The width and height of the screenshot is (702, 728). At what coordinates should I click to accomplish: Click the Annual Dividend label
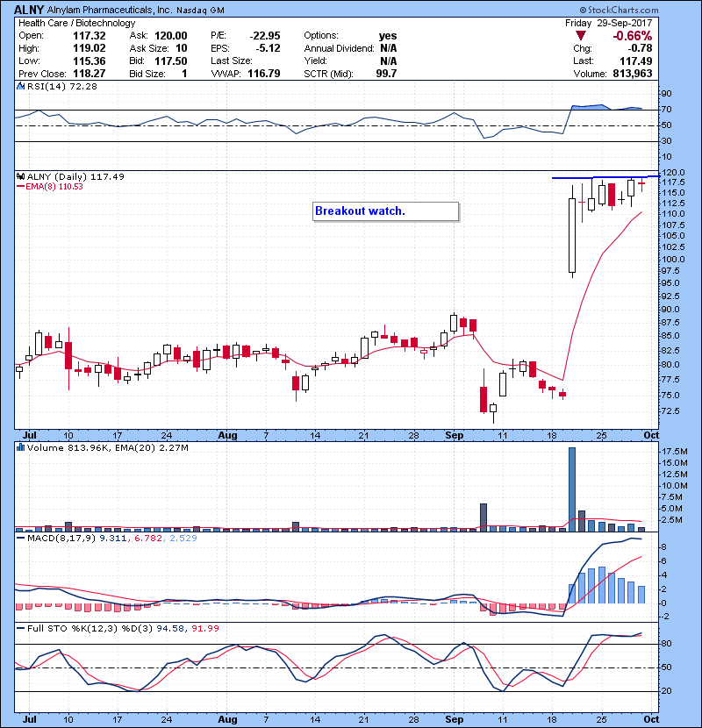pyautogui.click(x=339, y=48)
